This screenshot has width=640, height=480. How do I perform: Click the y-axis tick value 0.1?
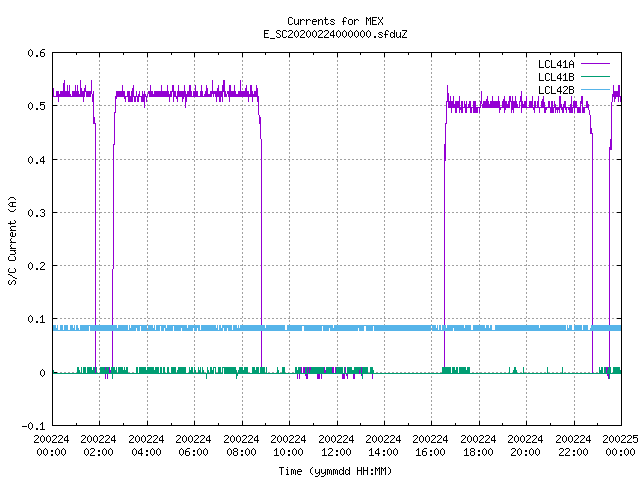pos(36,319)
